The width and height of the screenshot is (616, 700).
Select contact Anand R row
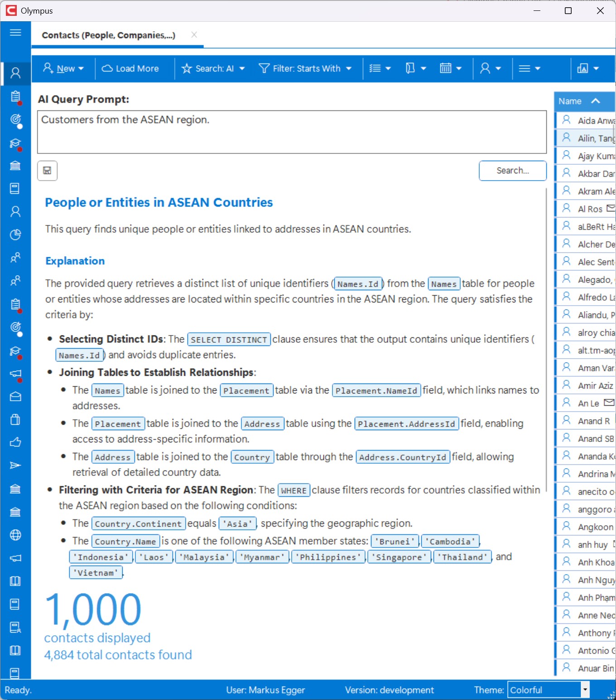click(585, 421)
